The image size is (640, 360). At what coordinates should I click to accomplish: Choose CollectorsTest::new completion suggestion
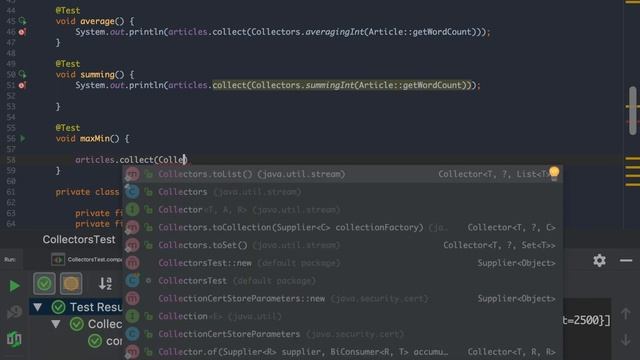point(343,263)
